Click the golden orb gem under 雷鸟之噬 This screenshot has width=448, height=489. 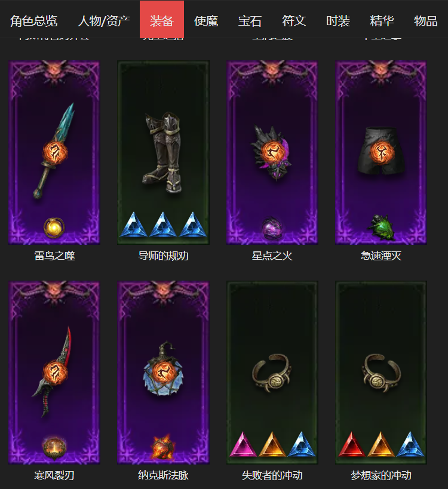[x=54, y=227]
